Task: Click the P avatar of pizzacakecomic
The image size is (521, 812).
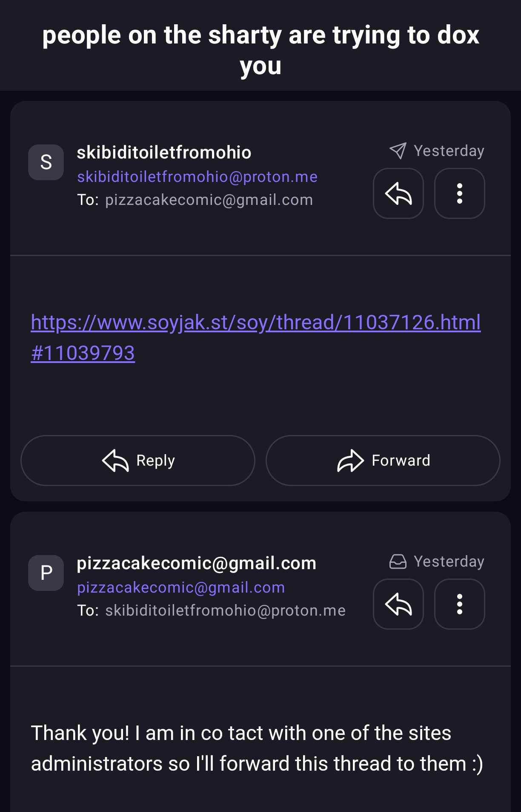Action: click(x=46, y=573)
